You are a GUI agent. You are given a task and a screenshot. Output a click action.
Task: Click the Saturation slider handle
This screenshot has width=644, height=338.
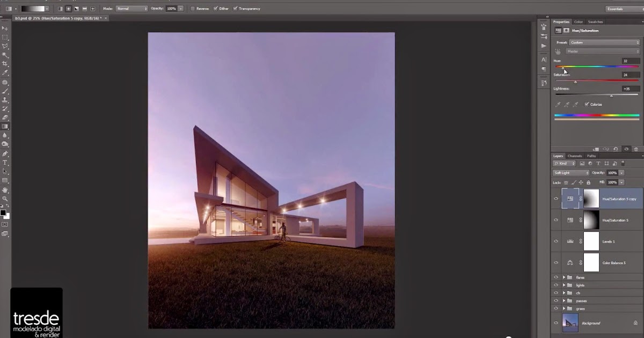coord(575,82)
